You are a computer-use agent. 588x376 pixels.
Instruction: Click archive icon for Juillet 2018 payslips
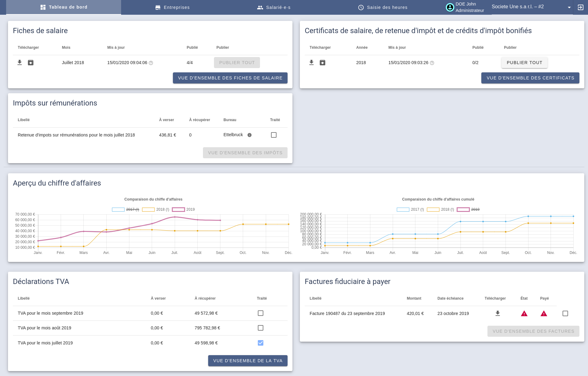click(31, 63)
